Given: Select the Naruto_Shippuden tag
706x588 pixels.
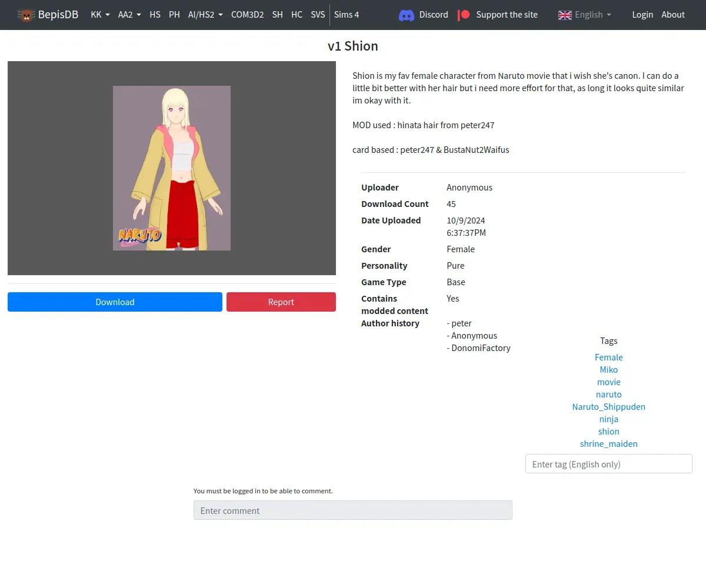Looking at the screenshot, I should point(608,407).
